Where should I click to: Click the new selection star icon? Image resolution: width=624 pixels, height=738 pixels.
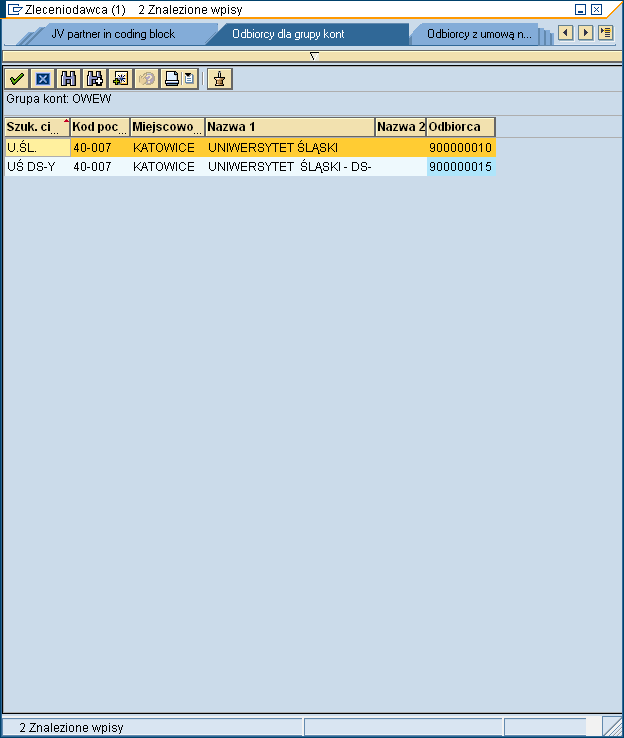pyautogui.click(x=120, y=79)
